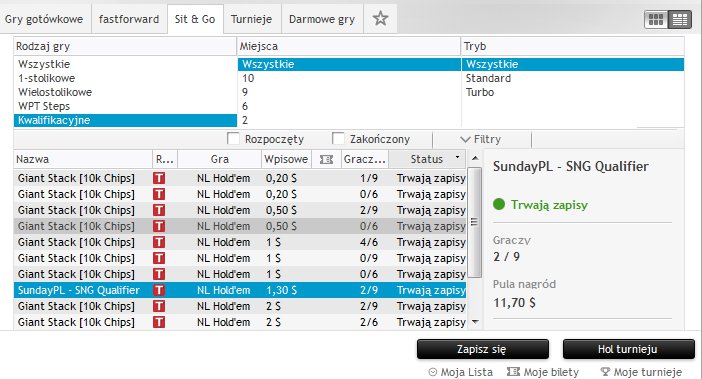Select the Giant Stack 2 $ 2/9 row
This screenshot has height=379, width=702.
click(x=240, y=306)
